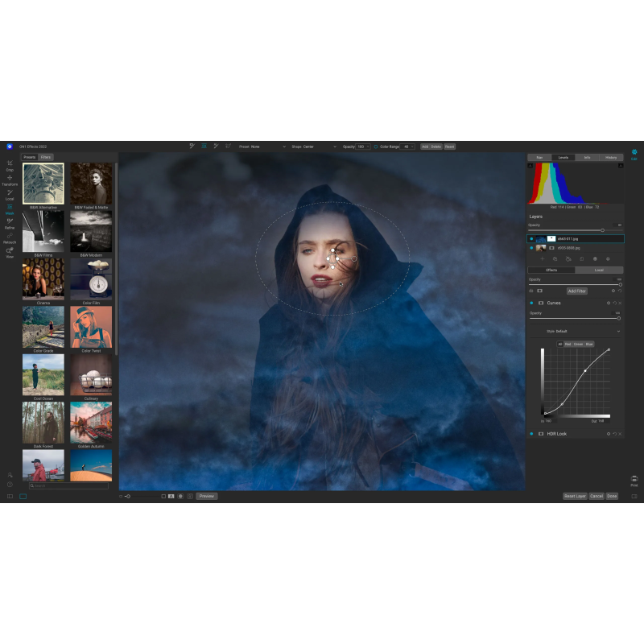Viewport: 644px width, 644px height.
Task: Adjust the Layers opacity slider
Action: (x=602, y=230)
